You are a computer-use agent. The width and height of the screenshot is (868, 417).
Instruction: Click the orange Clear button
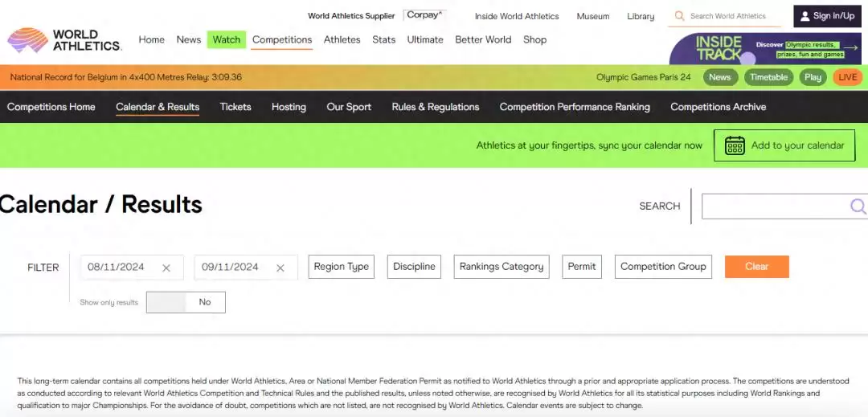(x=757, y=267)
